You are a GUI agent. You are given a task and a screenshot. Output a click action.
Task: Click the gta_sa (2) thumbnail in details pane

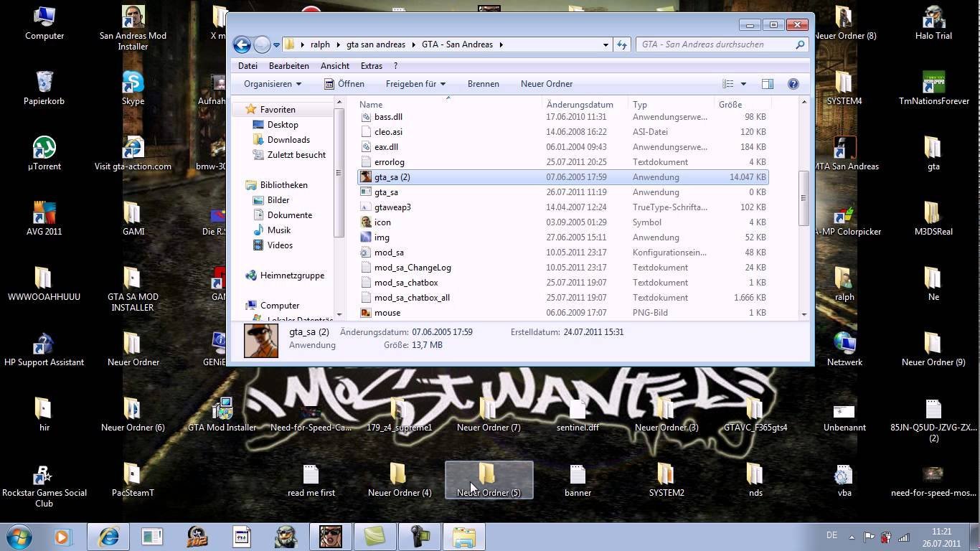(261, 341)
